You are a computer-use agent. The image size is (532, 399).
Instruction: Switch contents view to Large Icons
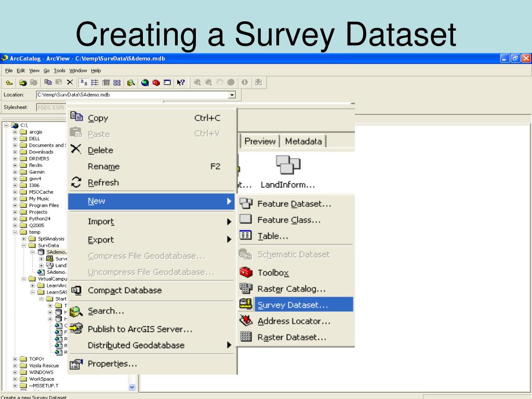[x=84, y=83]
